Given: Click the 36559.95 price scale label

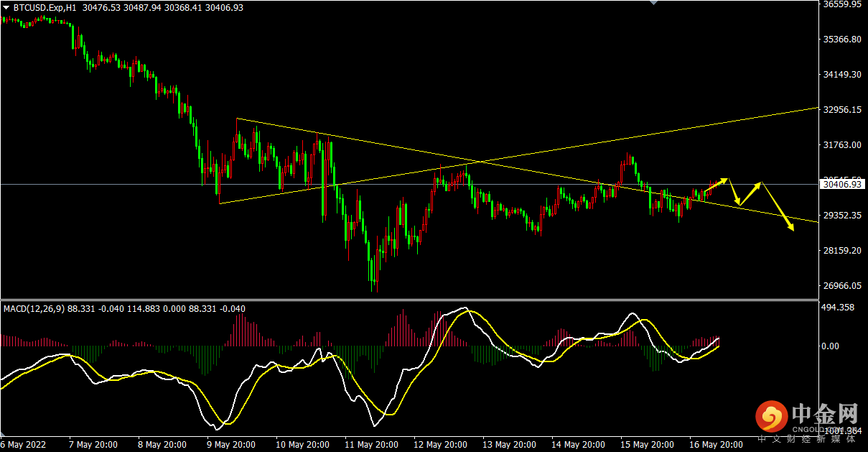Looking at the screenshot, I should click(x=841, y=4).
